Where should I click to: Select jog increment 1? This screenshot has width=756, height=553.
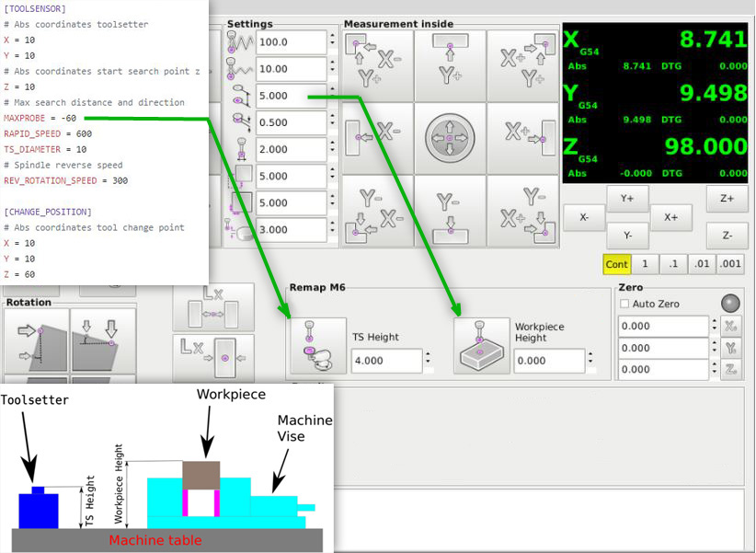645,264
